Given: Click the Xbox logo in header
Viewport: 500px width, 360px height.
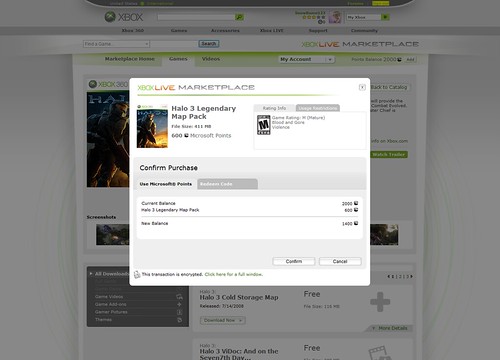Looking at the screenshot, I should 124,17.
